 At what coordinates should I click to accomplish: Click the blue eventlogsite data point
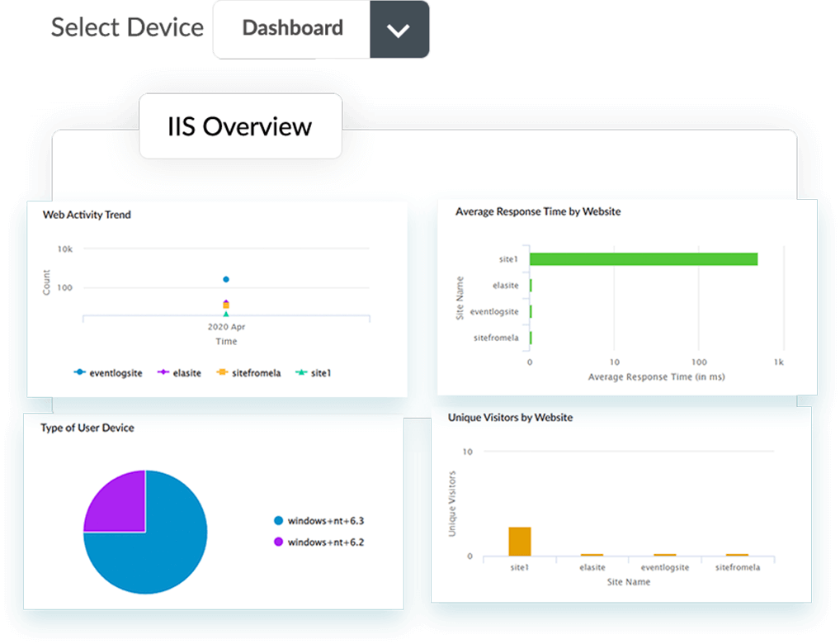point(226,279)
